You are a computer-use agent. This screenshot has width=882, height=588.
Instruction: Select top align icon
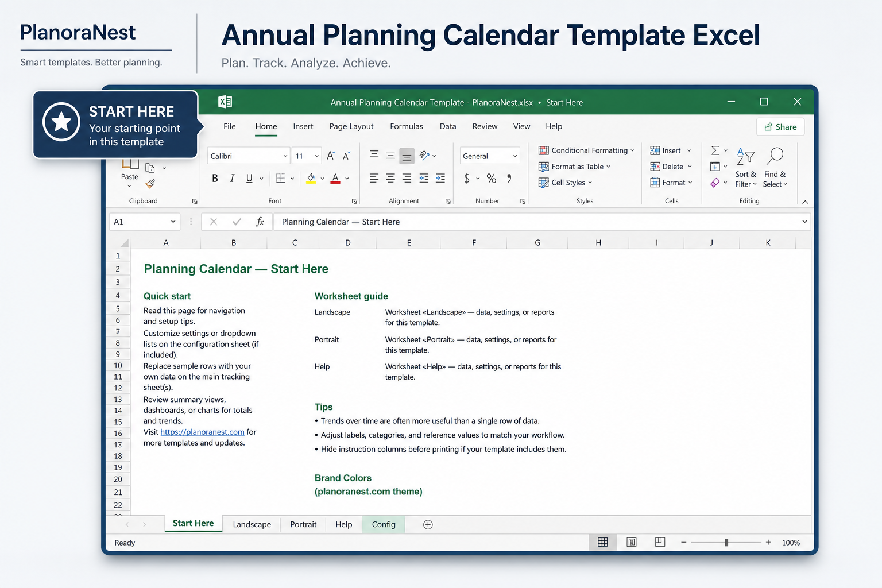(x=374, y=154)
